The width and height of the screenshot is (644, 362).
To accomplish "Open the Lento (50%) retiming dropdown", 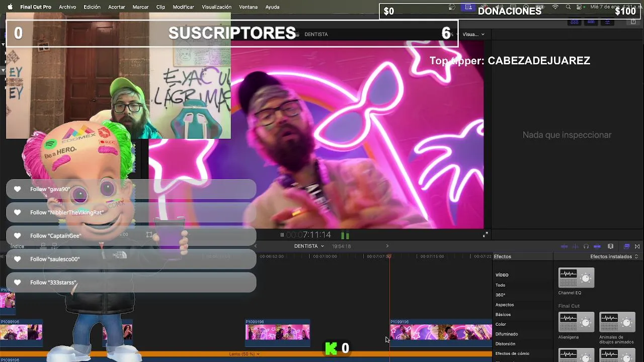I will click(244, 354).
